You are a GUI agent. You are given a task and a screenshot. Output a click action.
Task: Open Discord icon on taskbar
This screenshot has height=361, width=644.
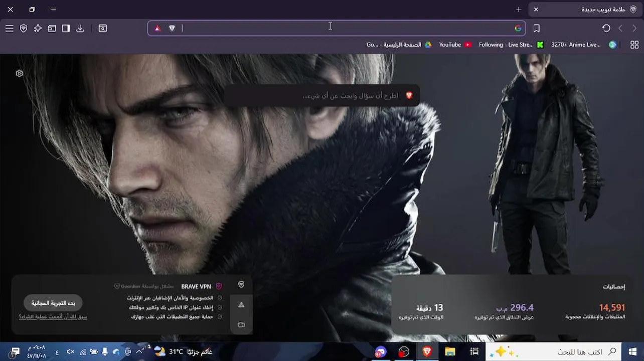380,352
